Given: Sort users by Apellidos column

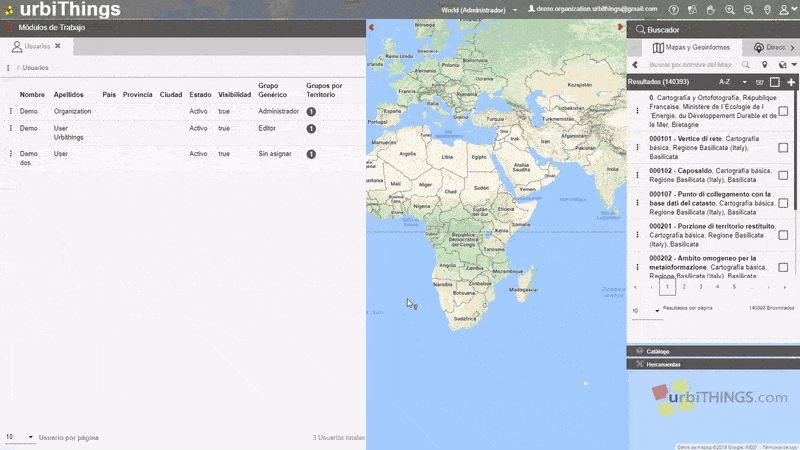Looking at the screenshot, I should pyautogui.click(x=68, y=94).
